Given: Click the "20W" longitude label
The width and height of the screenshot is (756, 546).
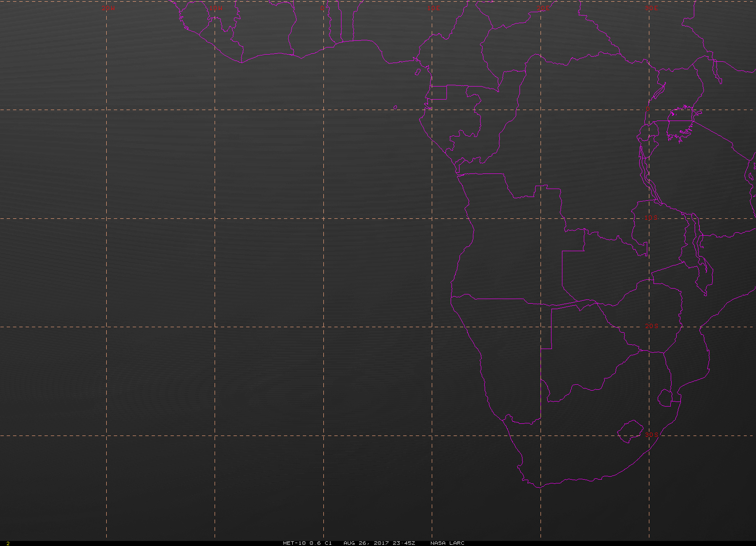Looking at the screenshot, I should coord(108,8).
